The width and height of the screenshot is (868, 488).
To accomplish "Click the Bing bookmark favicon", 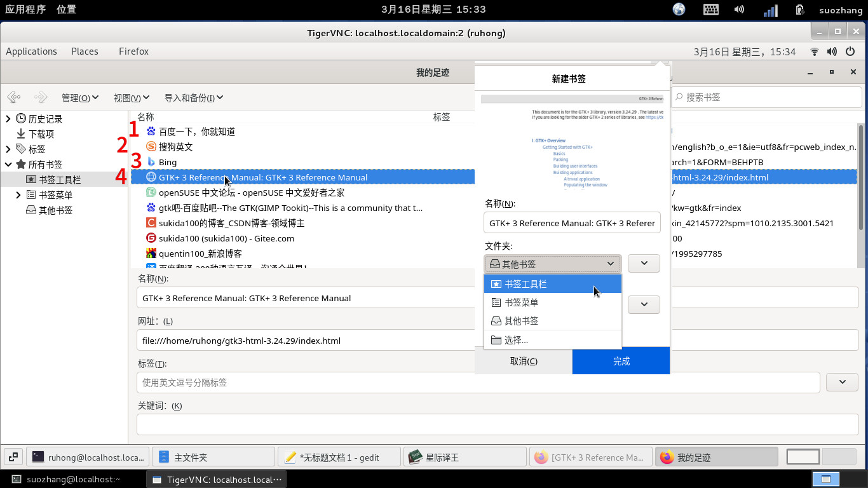I will coord(151,162).
